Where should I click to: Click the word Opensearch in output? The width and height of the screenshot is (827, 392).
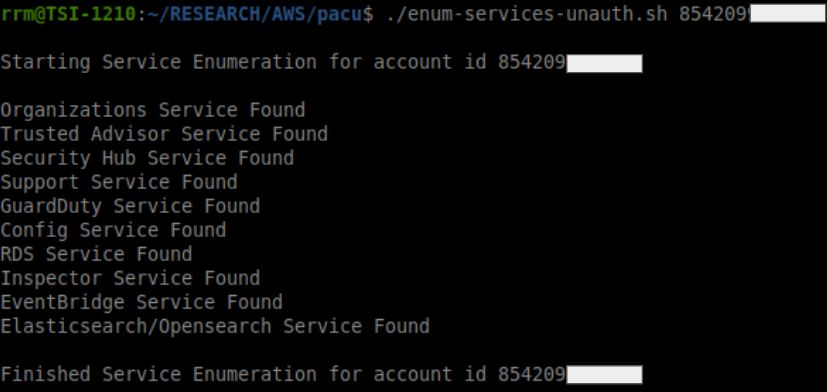[215, 327]
